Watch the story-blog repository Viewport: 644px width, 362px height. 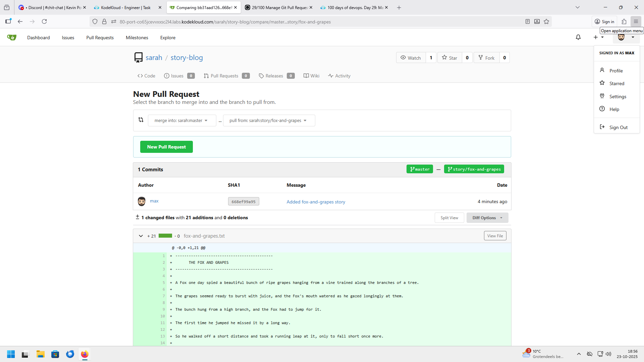411,58
